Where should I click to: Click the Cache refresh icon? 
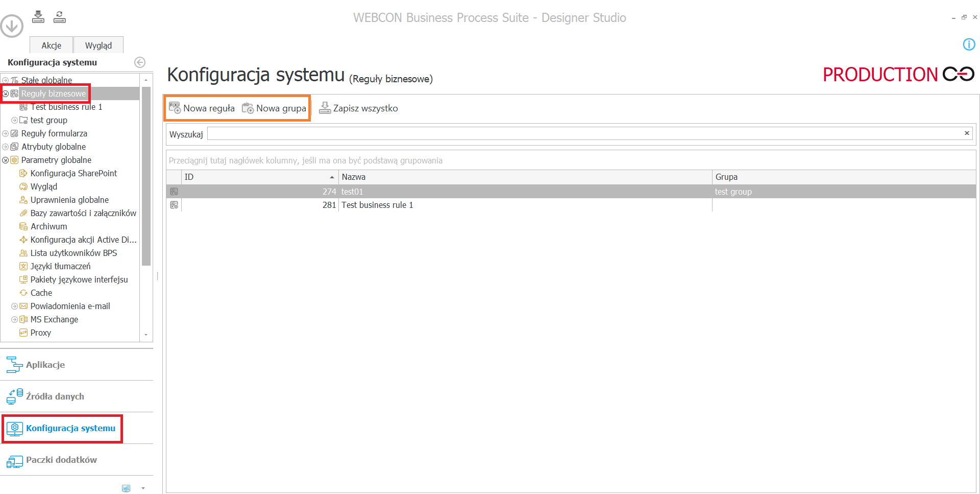[23, 293]
